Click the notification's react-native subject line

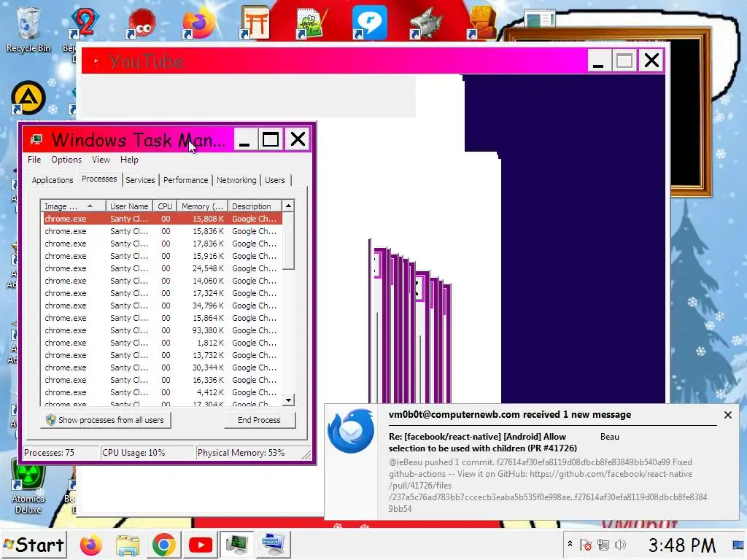pyautogui.click(x=483, y=443)
